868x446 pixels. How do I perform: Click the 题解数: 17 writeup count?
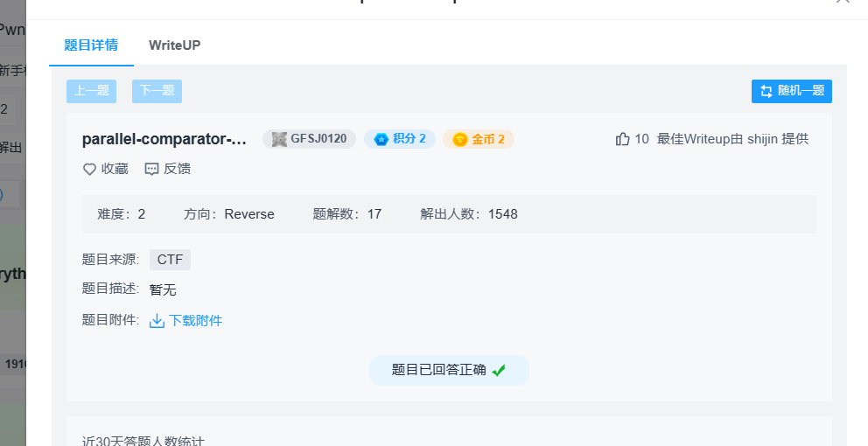coord(347,214)
